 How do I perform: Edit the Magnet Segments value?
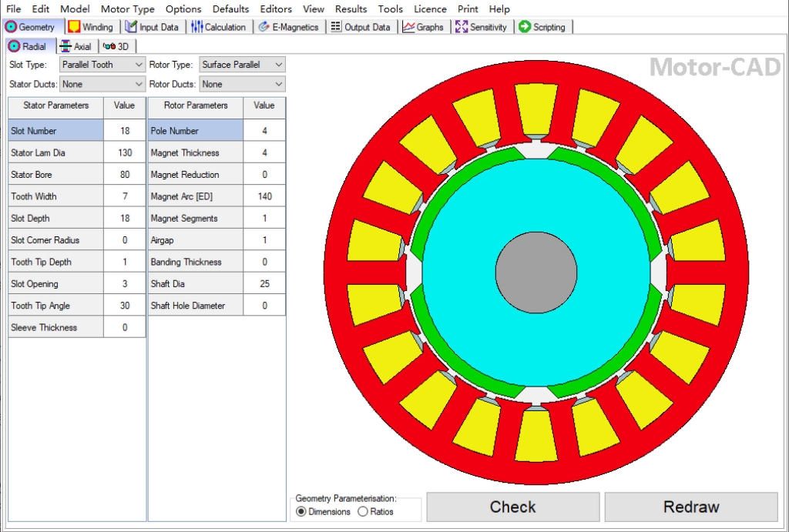pyautogui.click(x=265, y=218)
